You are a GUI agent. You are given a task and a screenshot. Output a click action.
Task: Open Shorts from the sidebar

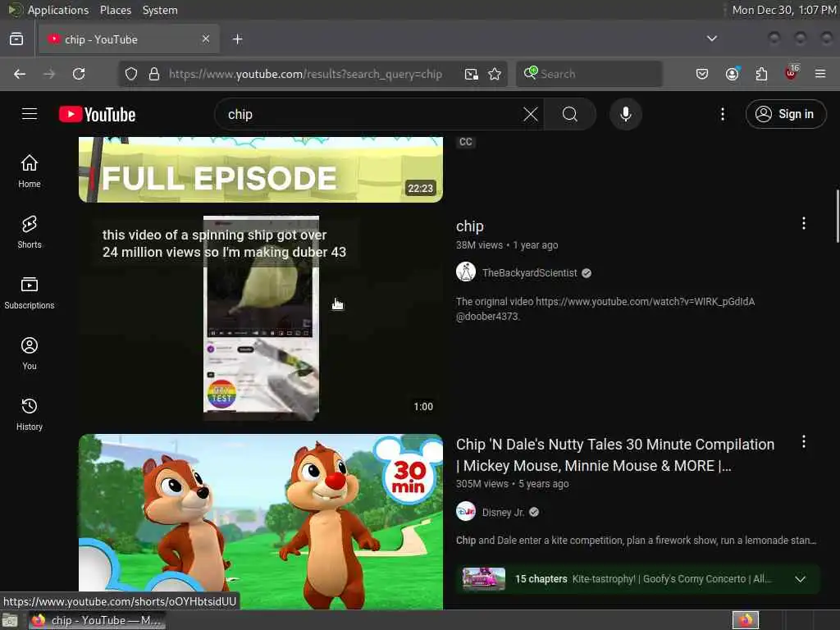[x=30, y=231]
